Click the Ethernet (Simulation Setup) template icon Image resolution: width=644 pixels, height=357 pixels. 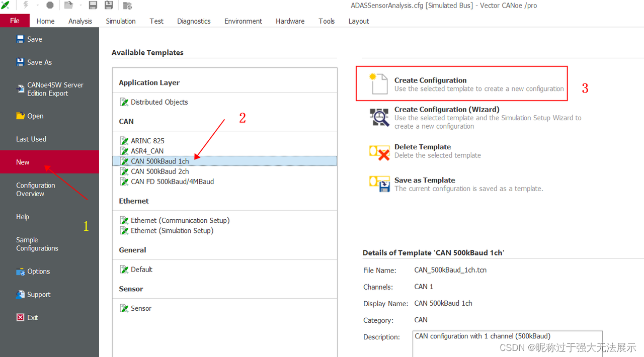pyautogui.click(x=124, y=230)
